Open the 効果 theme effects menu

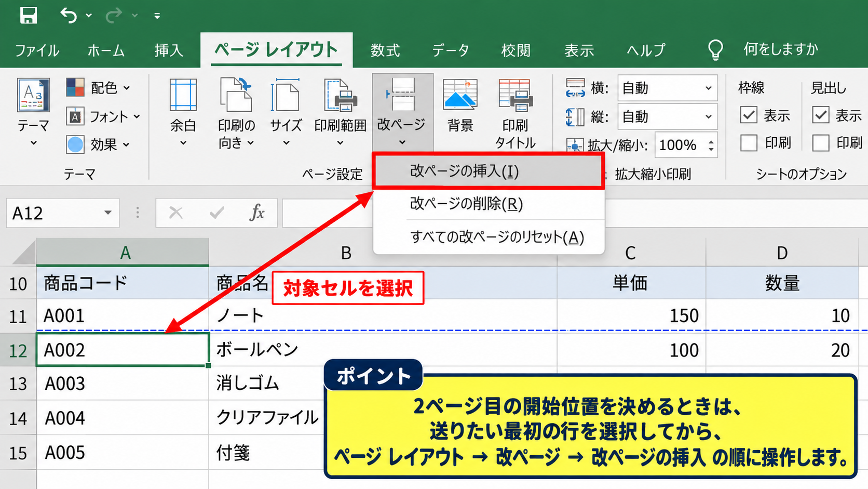point(98,144)
